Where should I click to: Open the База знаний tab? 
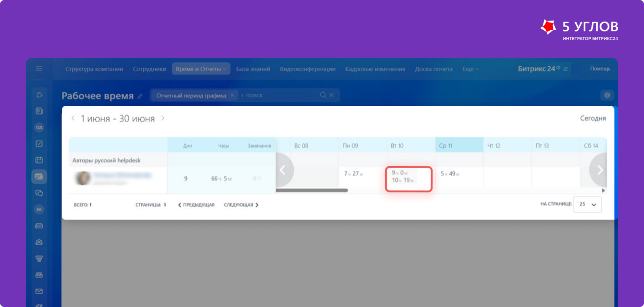[x=253, y=69]
